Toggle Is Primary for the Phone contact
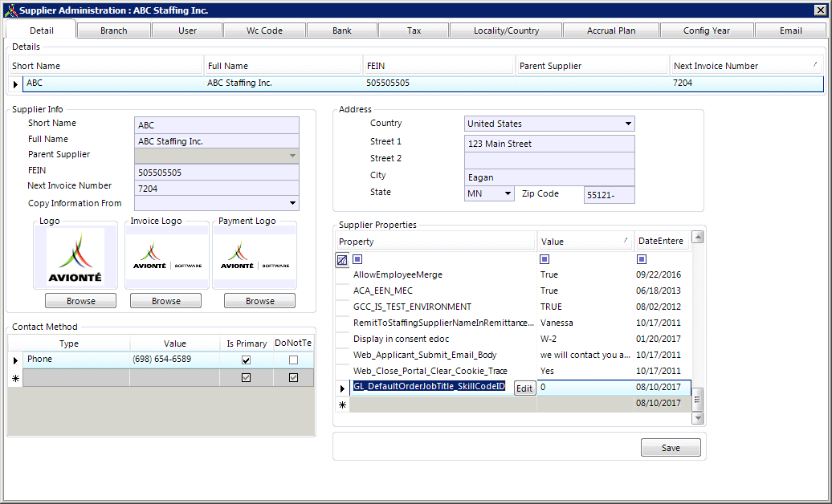832x504 pixels. [247, 360]
